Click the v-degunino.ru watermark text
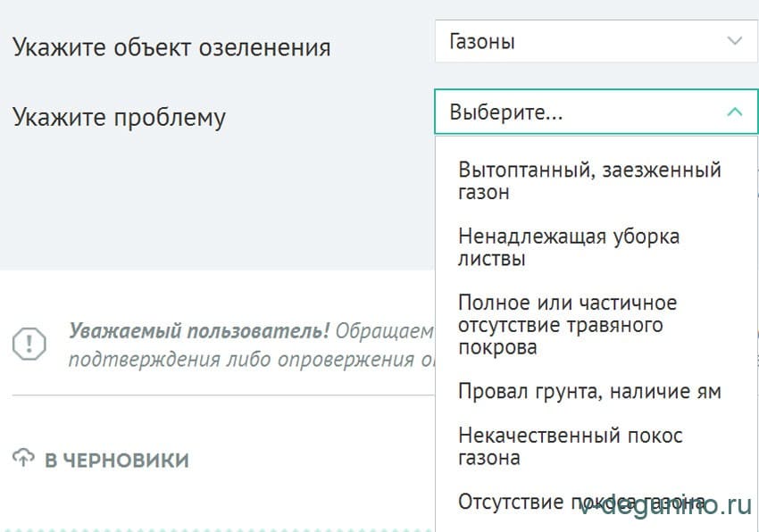Viewport: 759px width, 532px height. tap(665, 505)
